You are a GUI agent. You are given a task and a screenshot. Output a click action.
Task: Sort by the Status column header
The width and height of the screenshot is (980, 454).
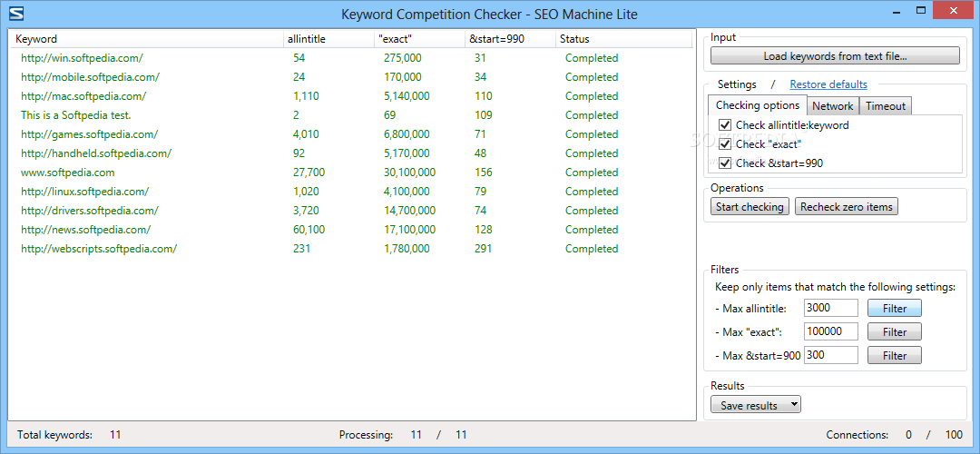(x=623, y=39)
